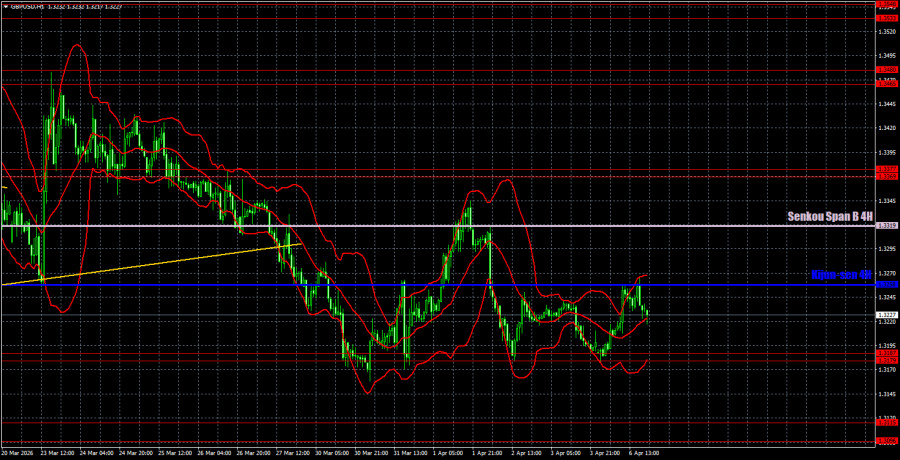Click the red 1.3377 level price tag
This screenshot has height=460, width=900.
[887, 169]
